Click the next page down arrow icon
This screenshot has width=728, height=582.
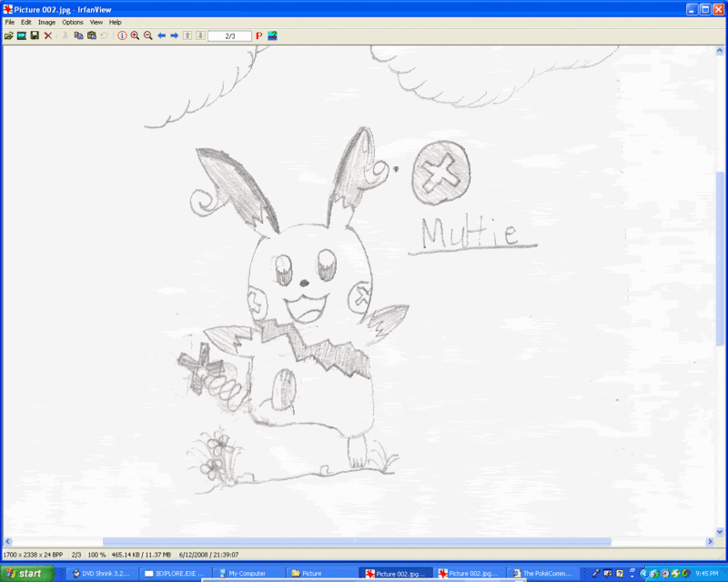(x=200, y=35)
